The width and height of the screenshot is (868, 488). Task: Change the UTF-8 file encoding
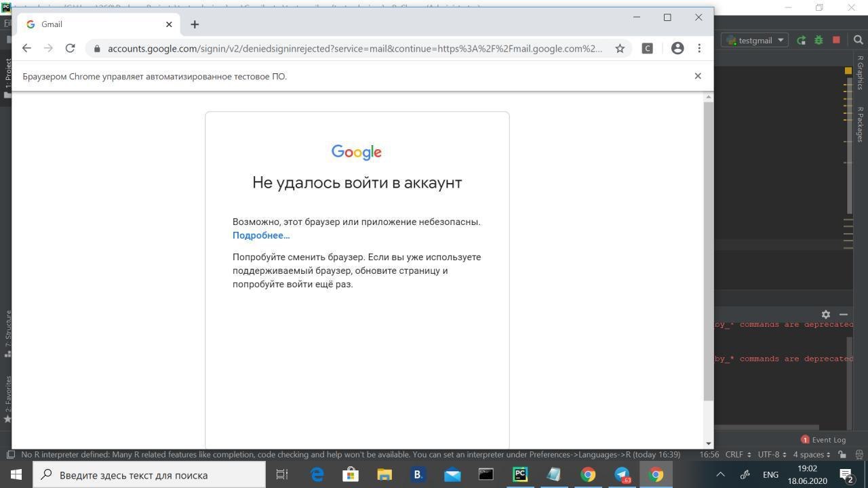pos(772,455)
